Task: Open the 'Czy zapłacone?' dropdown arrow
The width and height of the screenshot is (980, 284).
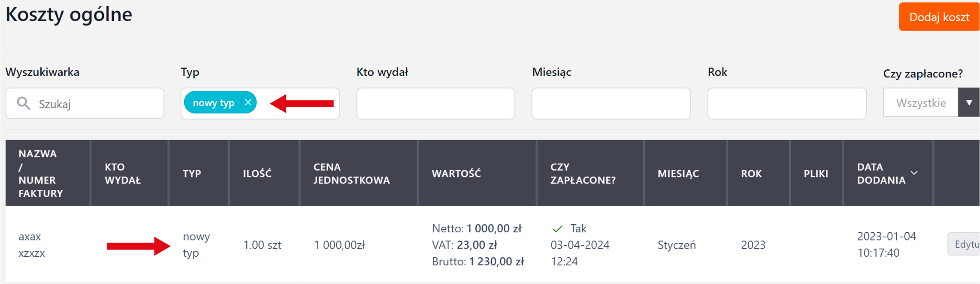Action: point(969,103)
